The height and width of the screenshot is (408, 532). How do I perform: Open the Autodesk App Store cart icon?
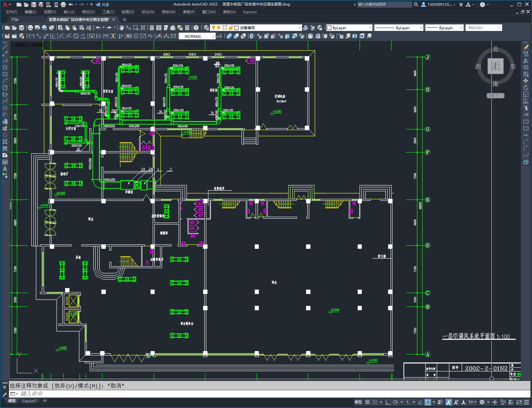[x=461, y=5]
